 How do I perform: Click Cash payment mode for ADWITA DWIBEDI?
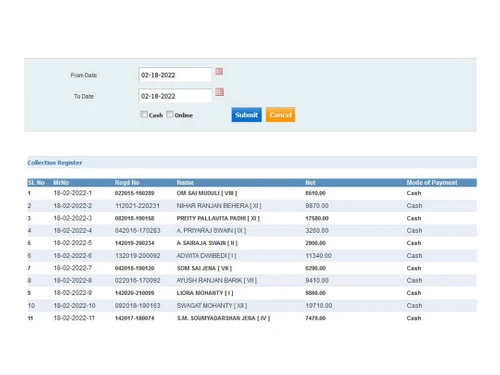[x=414, y=256]
